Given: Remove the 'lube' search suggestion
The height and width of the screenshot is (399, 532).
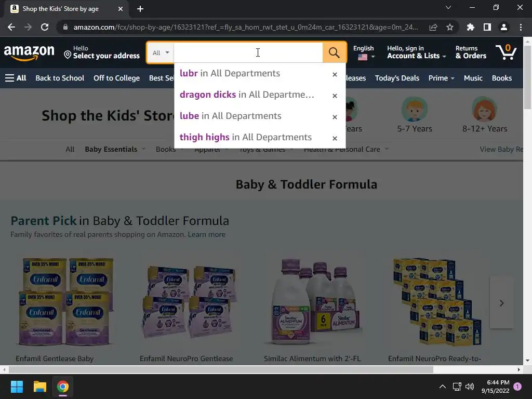Looking at the screenshot, I should point(335,117).
